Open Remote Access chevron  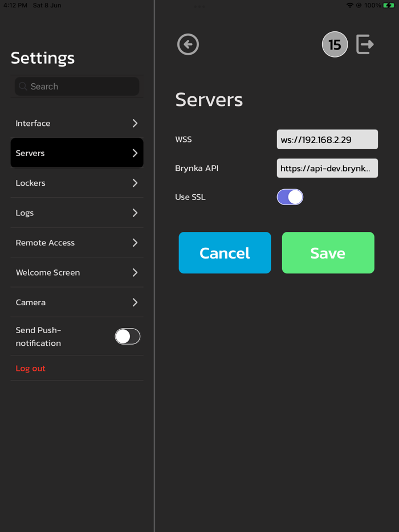(x=135, y=243)
